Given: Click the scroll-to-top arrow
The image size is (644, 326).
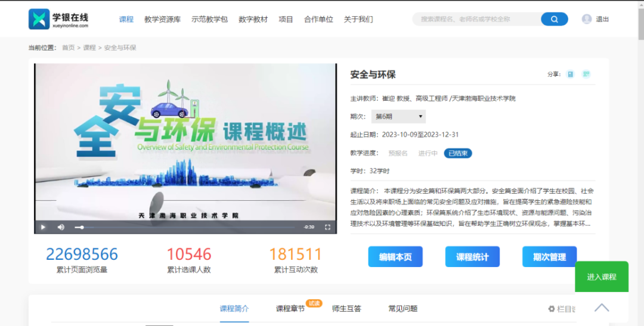Looking at the screenshot, I should pyautogui.click(x=602, y=308).
